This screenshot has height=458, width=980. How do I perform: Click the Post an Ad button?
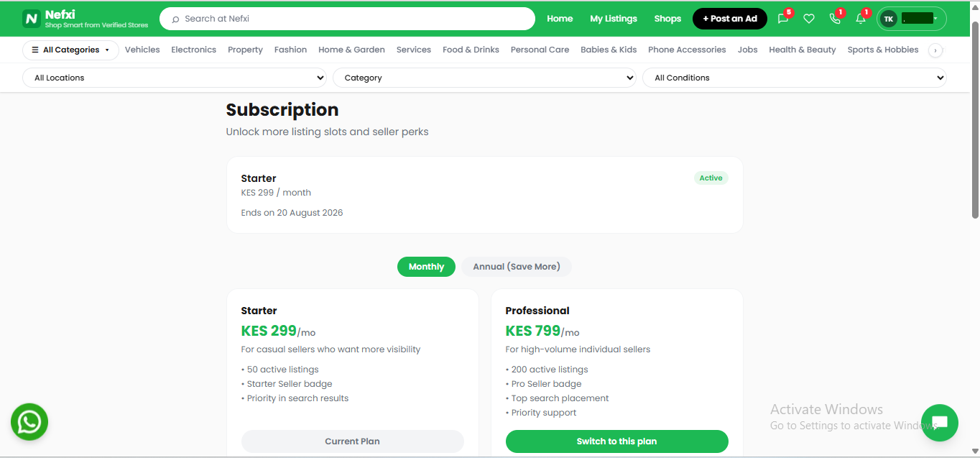[x=730, y=19]
